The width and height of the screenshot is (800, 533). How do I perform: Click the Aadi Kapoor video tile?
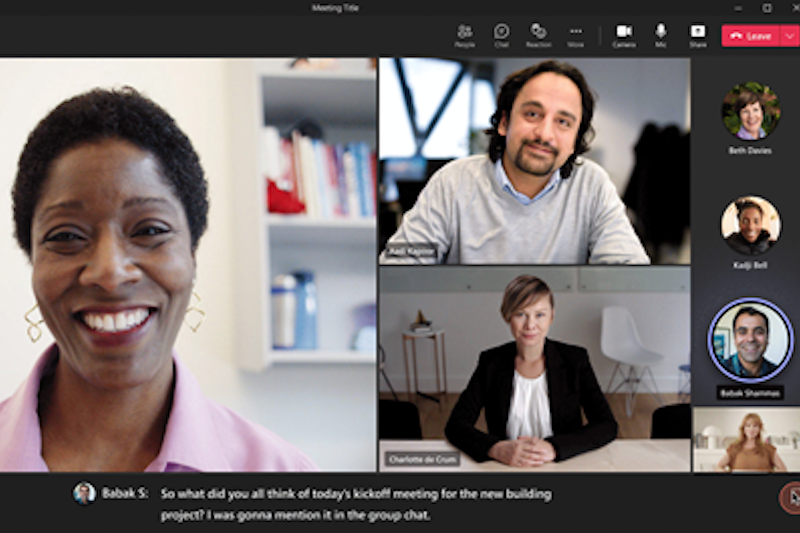pos(533,160)
